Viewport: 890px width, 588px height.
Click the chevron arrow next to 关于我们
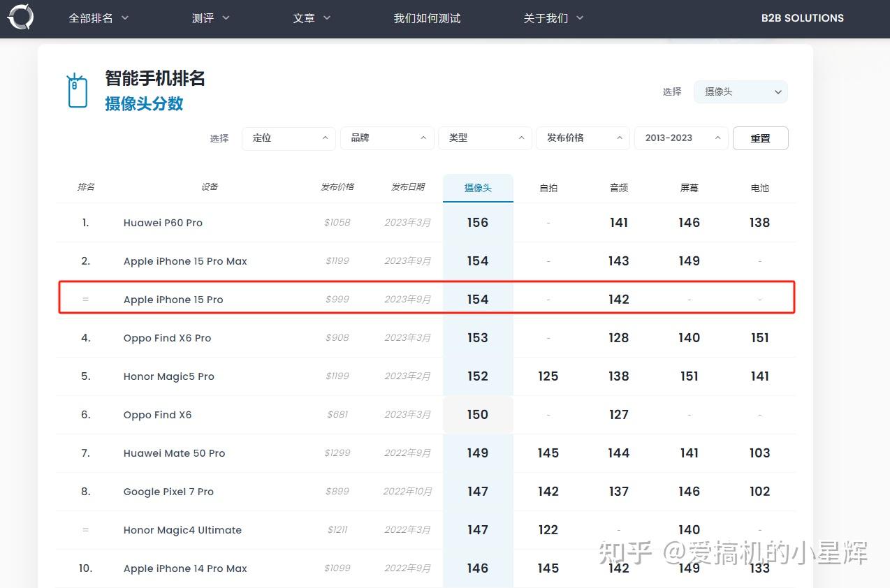pyautogui.click(x=579, y=18)
